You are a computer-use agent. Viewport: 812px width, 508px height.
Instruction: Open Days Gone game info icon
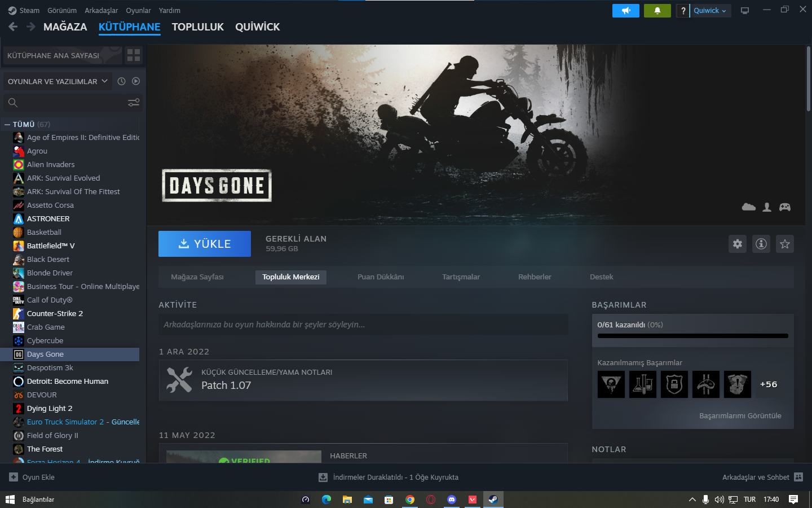point(761,244)
